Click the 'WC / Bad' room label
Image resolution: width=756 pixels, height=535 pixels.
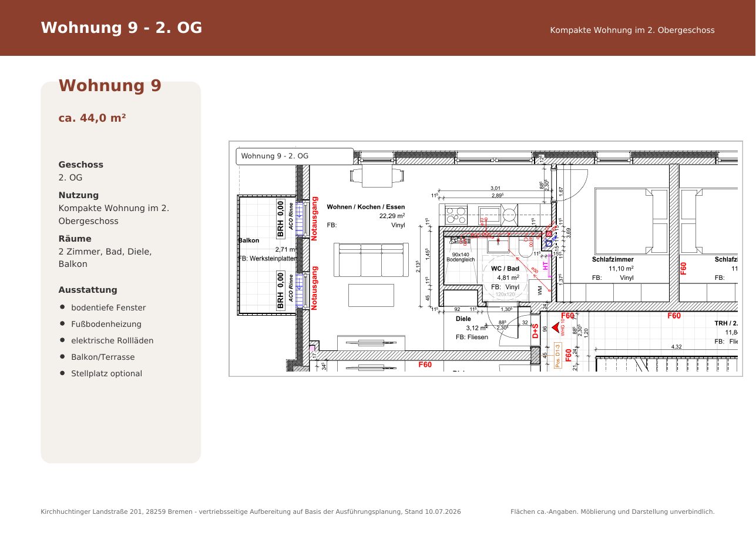[x=505, y=268]
